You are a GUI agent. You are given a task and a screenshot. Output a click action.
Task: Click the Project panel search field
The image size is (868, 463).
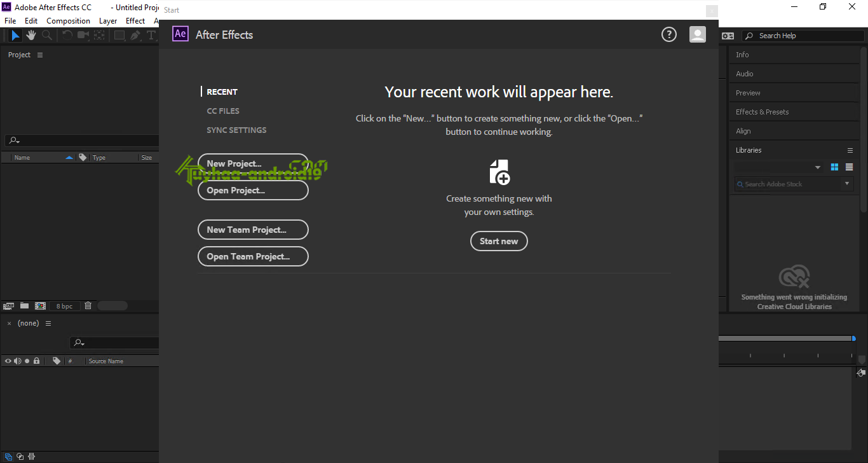click(82, 140)
